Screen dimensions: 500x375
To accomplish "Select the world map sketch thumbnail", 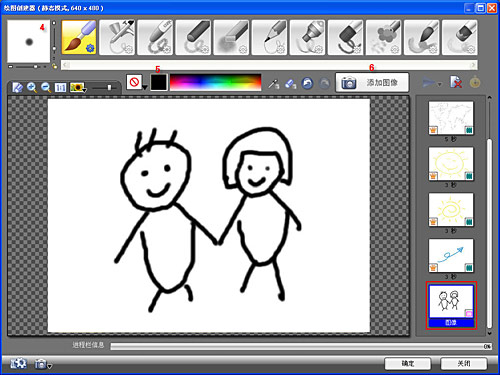I will pyautogui.click(x=451, y=118).
